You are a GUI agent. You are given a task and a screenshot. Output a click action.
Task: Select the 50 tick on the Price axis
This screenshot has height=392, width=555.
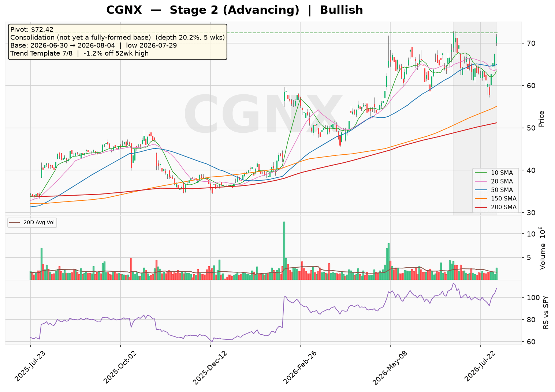click(x=531, y=128)
